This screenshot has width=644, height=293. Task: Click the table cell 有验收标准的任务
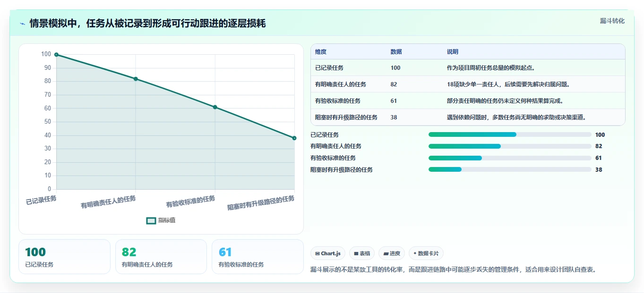coord(338,101)
